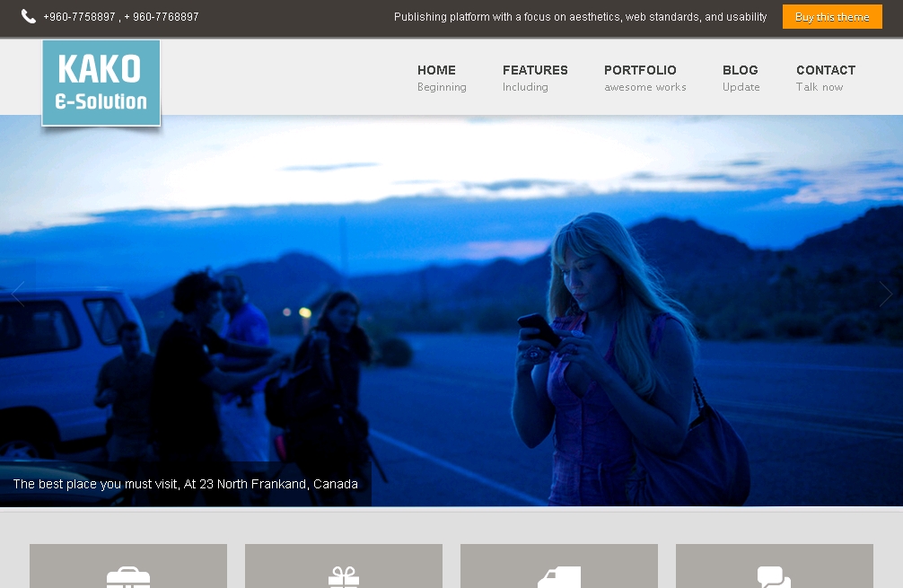903x588 pixels.
Task: Open the Features menu
Action: point(535,70)
